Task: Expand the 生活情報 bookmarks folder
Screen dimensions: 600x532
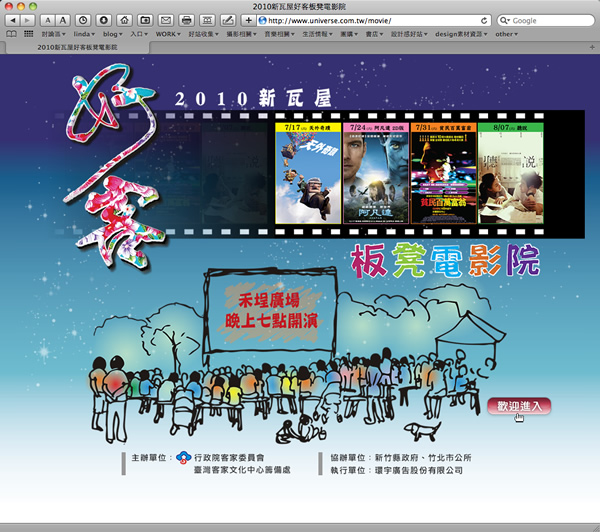Action: point(317,34)
